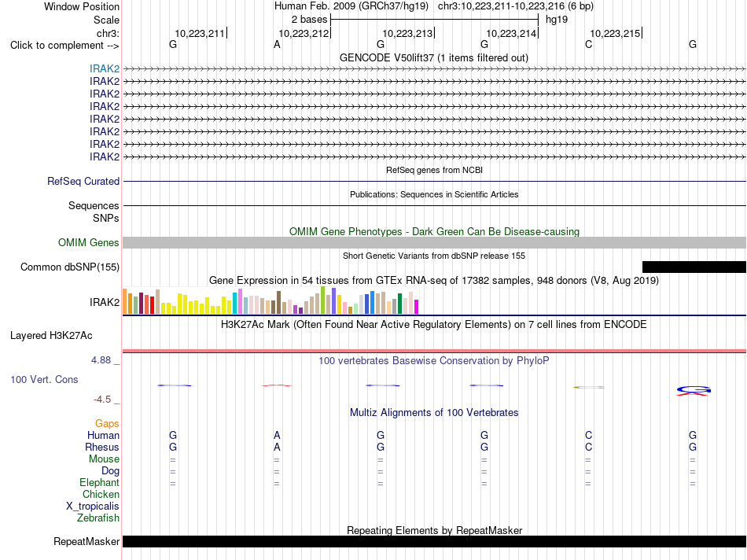The image size is (747, 560).
Task: Click the magenta last bar in GTEx chart
Action: click(417, 307)
